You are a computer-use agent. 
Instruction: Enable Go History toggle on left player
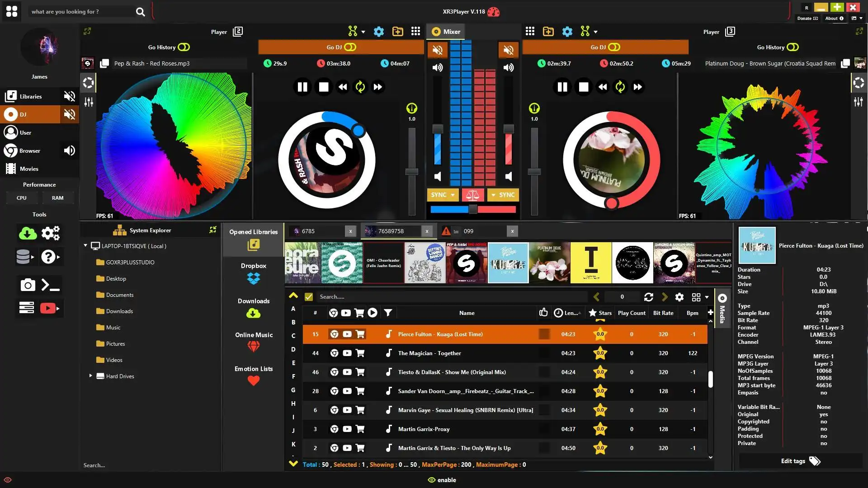click(x=184, y=47)
